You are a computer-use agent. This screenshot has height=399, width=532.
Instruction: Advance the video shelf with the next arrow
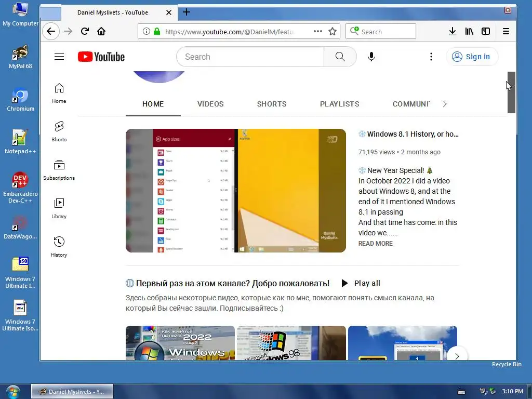[457, 356]
